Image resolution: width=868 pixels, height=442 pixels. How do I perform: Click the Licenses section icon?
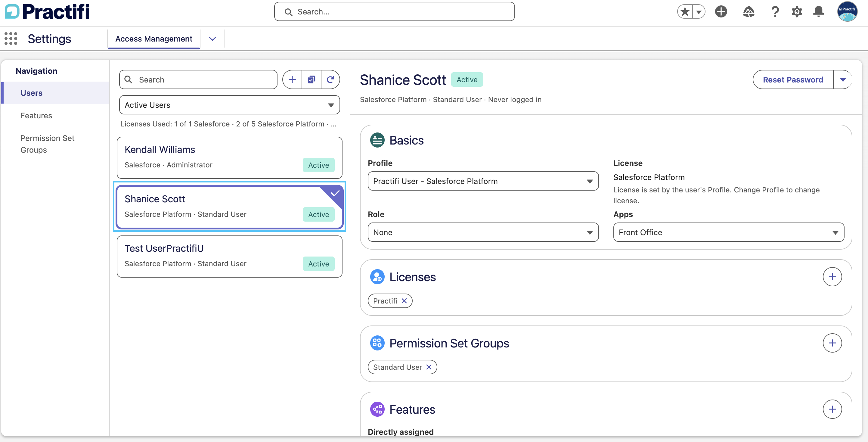click(x=377, y=277)
